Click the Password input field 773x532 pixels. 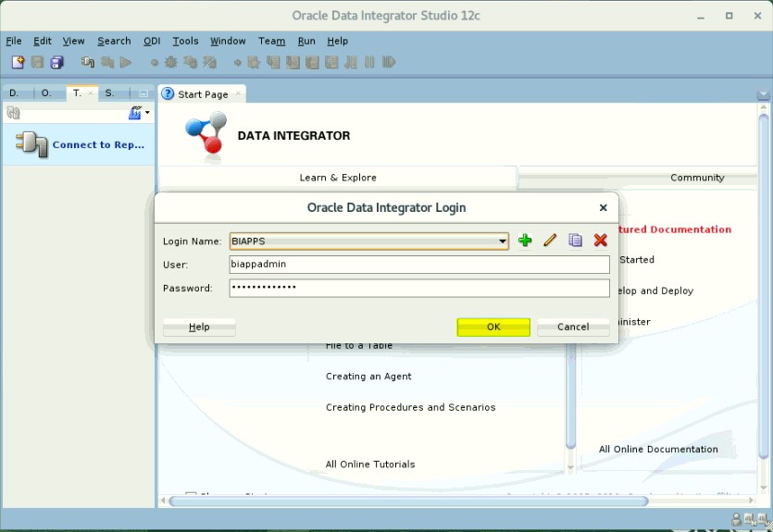(419, 288)
